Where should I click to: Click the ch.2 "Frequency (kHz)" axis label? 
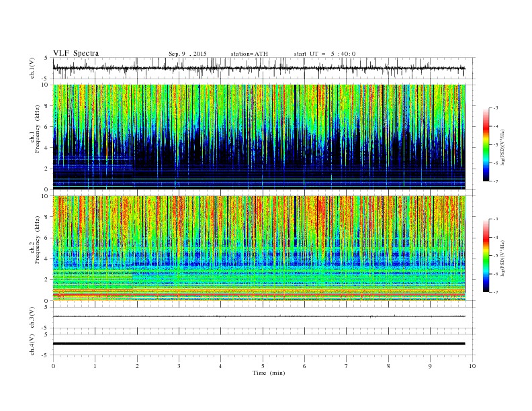pos(38,240)
